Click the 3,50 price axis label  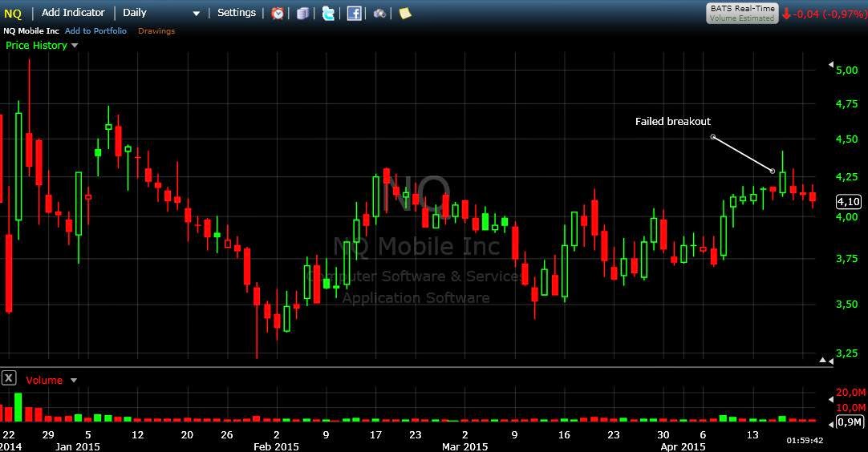tap(846, 305)
